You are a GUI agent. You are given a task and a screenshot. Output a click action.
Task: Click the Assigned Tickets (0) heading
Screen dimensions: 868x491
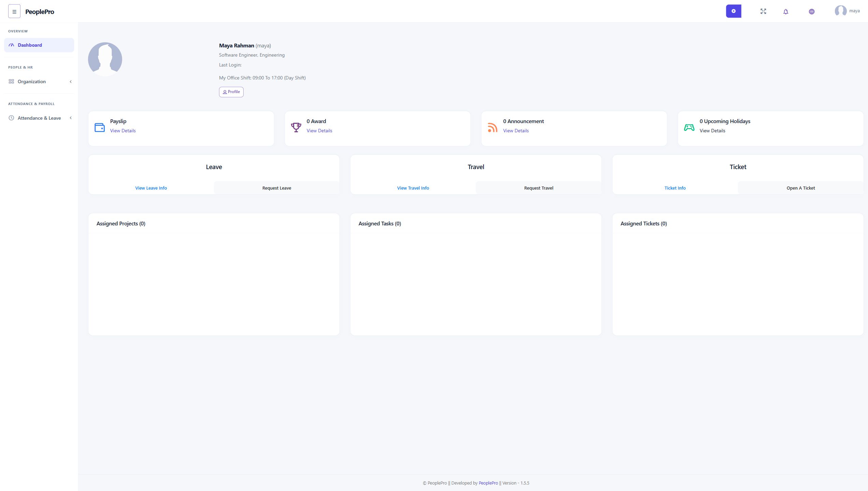643,224
